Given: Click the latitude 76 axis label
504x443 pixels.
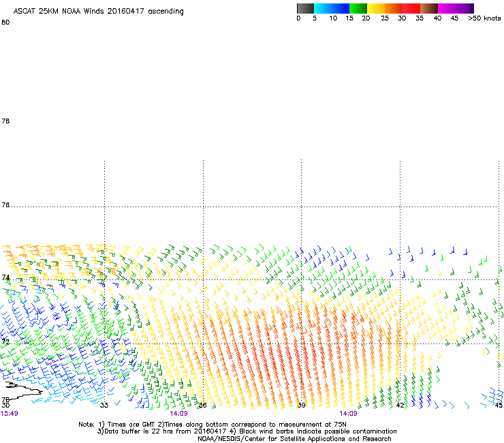Looking at the screenshot, I should pos(5,205).
